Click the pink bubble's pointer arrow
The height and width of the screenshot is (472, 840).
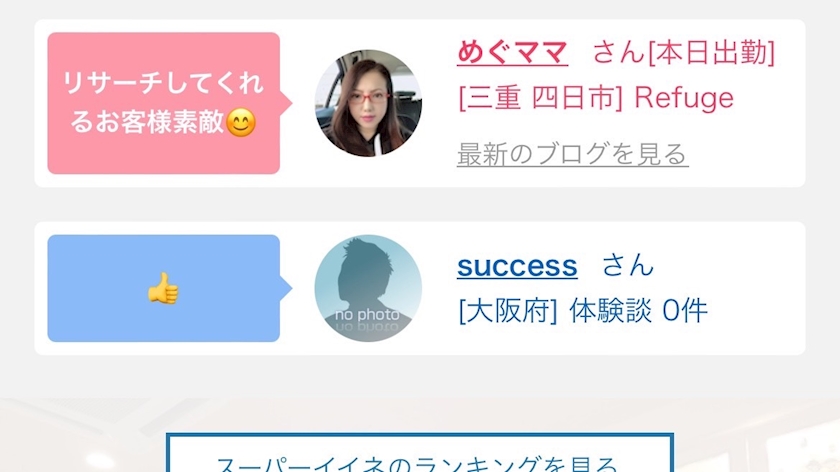tap(286, 103)
